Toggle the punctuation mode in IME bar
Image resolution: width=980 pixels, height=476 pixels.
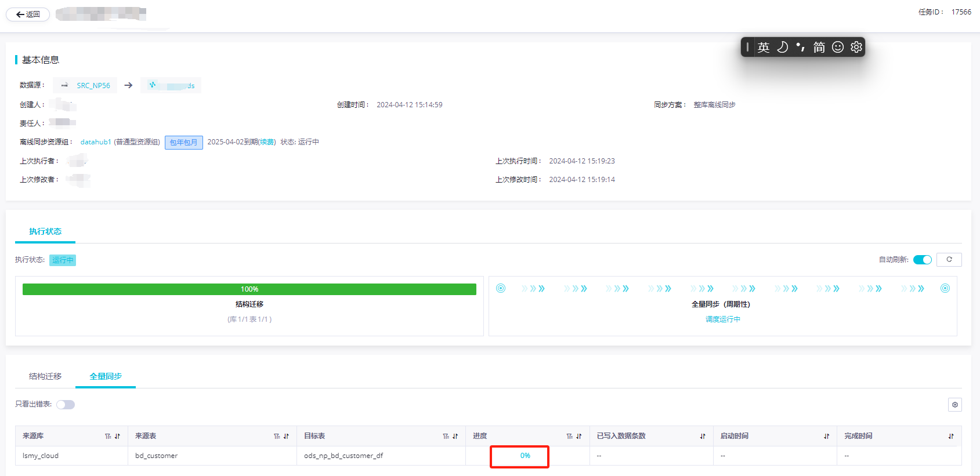[x=801, y=47]
